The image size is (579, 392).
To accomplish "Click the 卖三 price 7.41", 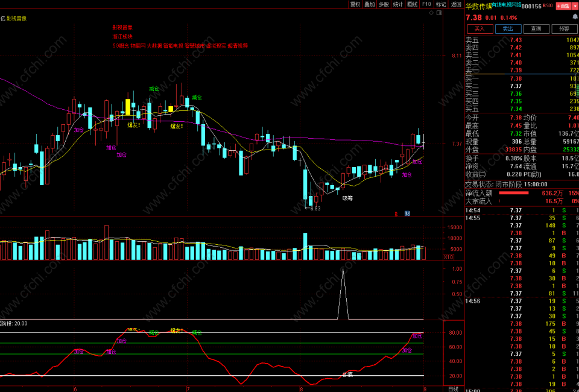I will pos(516,55).
